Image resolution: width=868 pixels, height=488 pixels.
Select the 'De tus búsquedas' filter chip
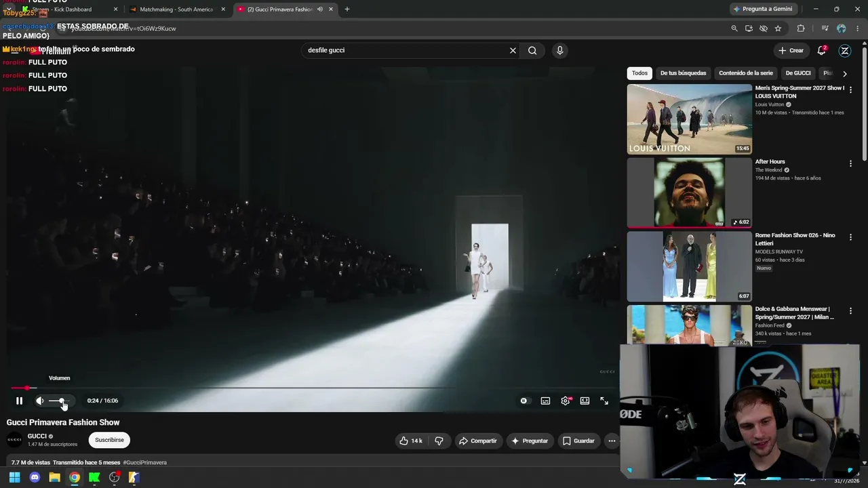point(683,73)
